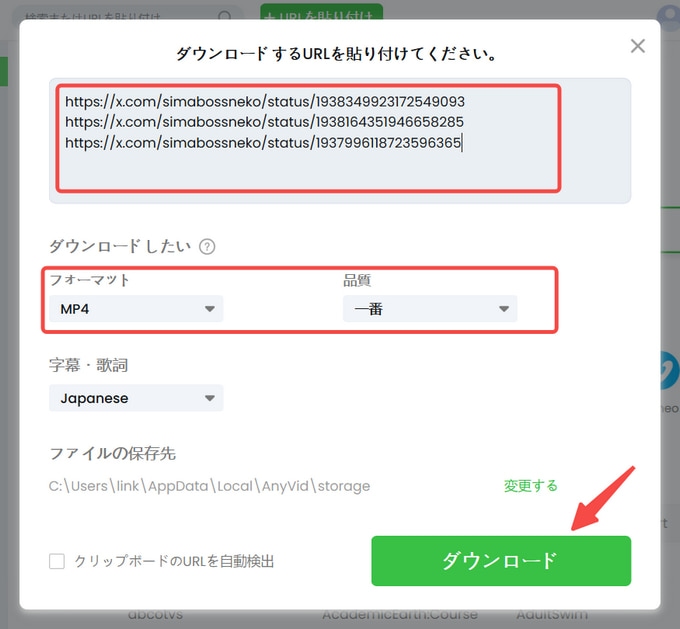The image size is (680, 629).
Task: Click the フォーマット label
Action: click(89, 280)
